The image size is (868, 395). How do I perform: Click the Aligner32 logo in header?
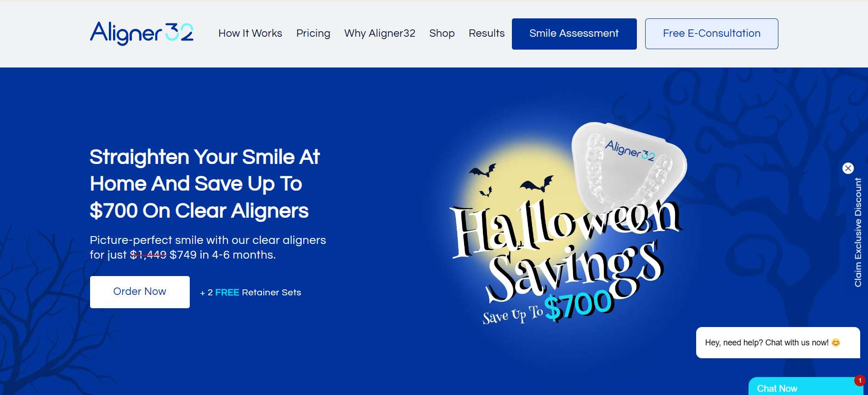click(x=142, y=33)
